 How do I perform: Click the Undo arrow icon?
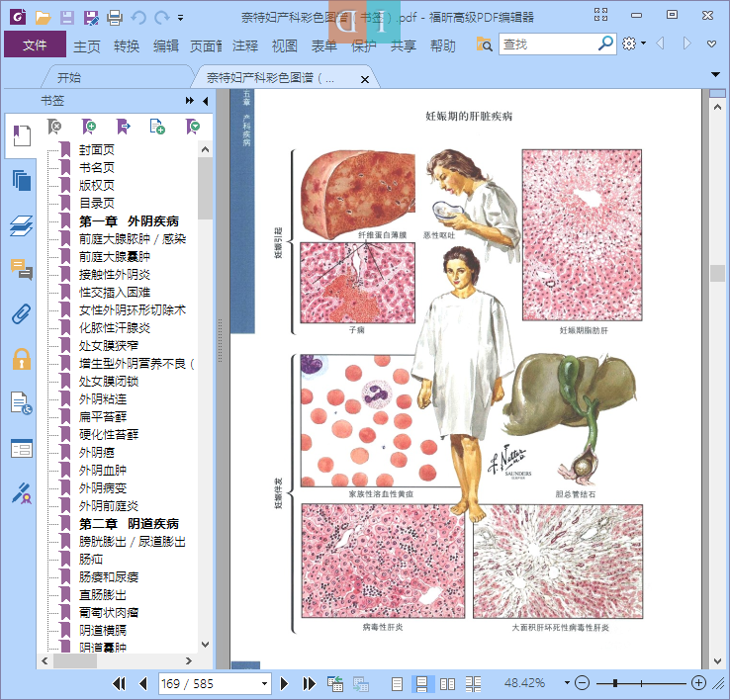point(138,18)
